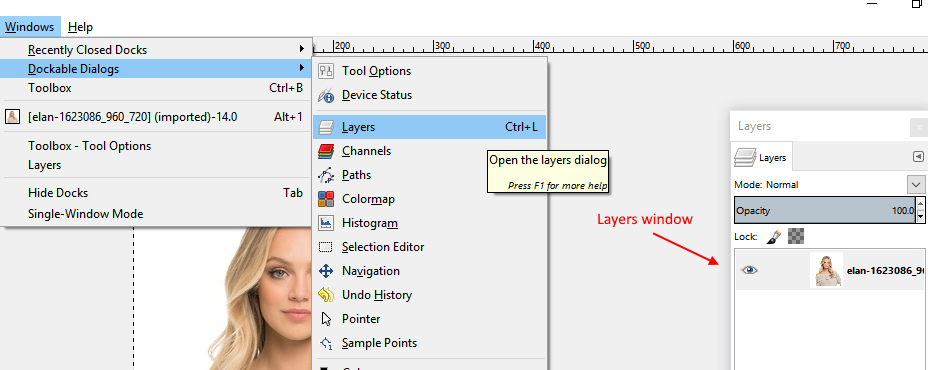Open Undo History dialog

pos(430,295)
